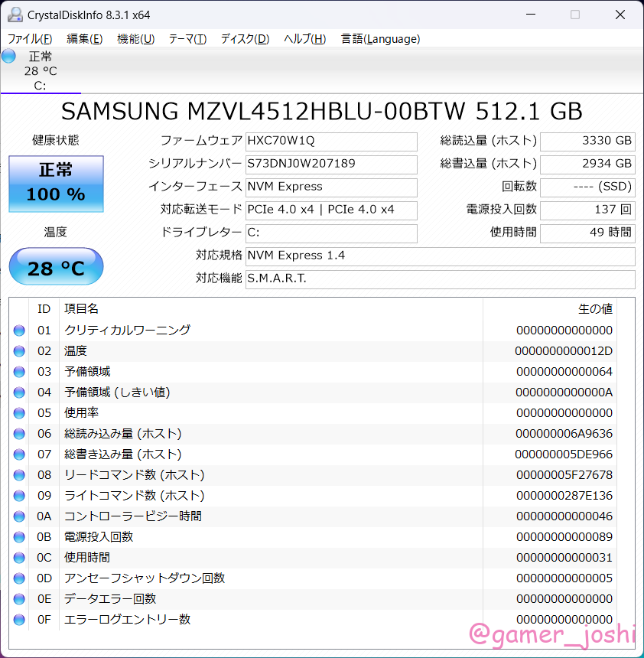The width and height of the screenshot is (644, 658).
Task: Click total host reads value 3330 GB
Action: point(587,142)
